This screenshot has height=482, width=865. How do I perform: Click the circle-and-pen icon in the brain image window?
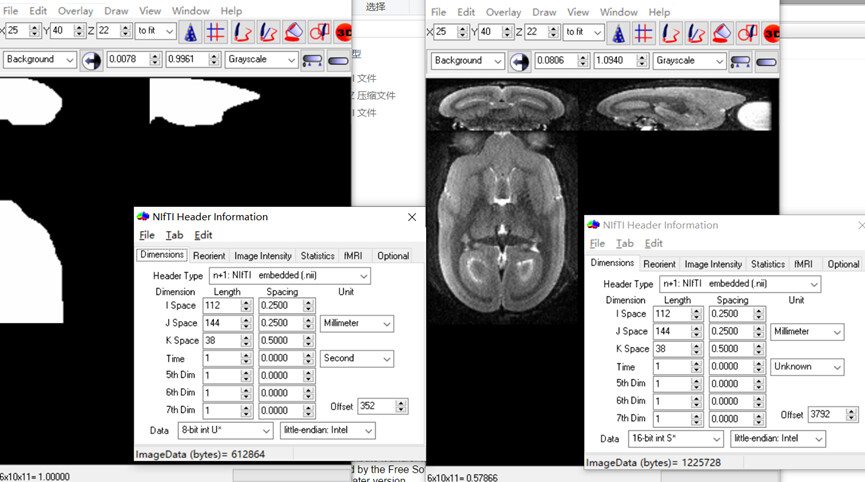click(748, 33)
